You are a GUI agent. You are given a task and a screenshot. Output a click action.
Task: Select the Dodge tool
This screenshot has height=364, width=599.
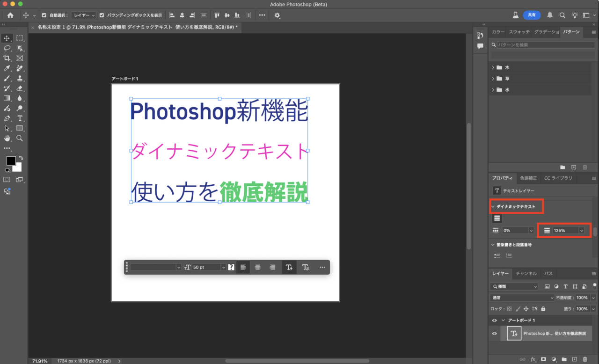click(x=20, y=108)
